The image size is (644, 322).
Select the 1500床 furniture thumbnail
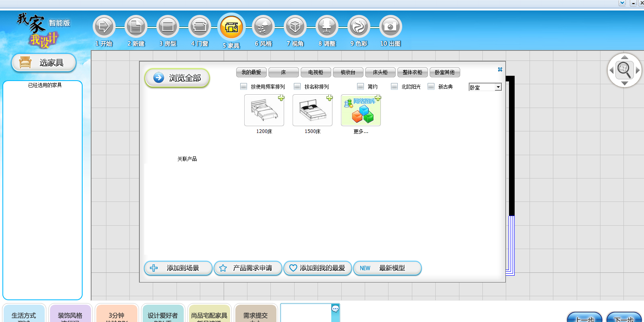click(x=312, y=110)
